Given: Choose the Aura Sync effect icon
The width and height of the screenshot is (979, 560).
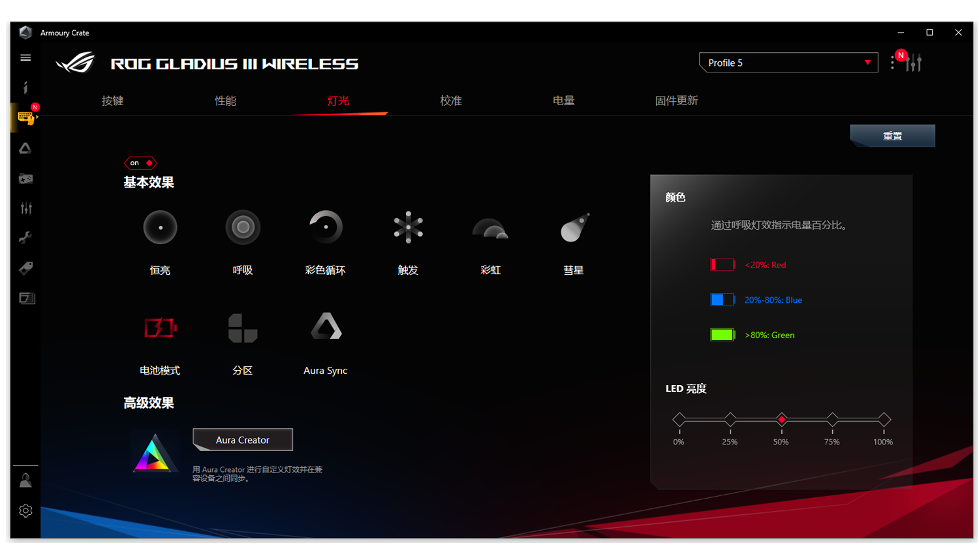Looking at the screenshot, I should point(326,326).
